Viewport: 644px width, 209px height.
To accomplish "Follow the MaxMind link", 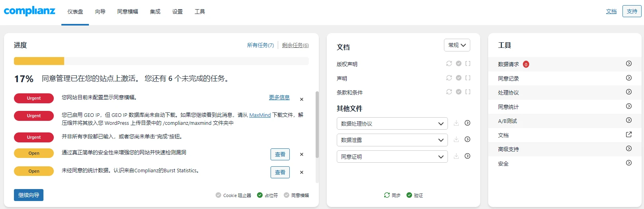I will [260, 115].
